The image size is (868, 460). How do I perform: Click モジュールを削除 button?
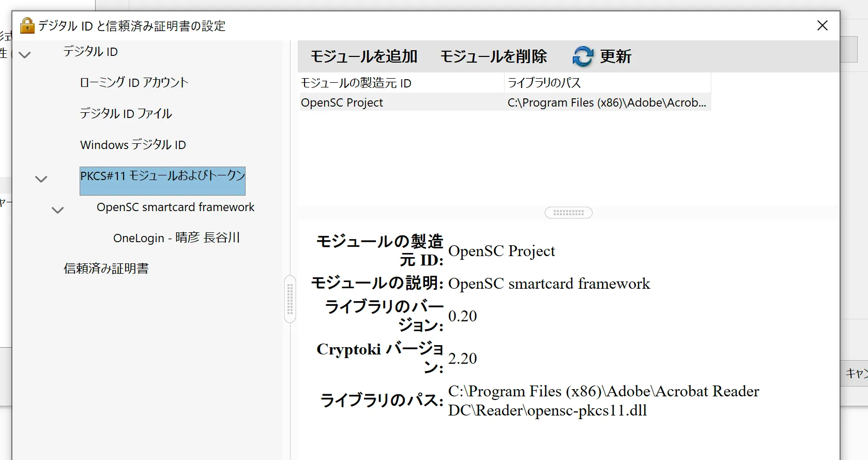pyautogui.click(x=493, y=56)
